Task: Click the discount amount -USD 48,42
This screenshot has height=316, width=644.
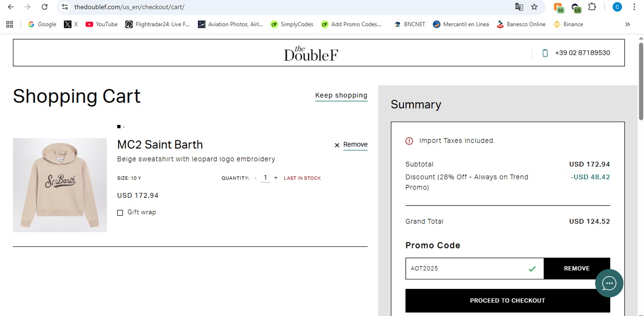Action: coord(590,177)
